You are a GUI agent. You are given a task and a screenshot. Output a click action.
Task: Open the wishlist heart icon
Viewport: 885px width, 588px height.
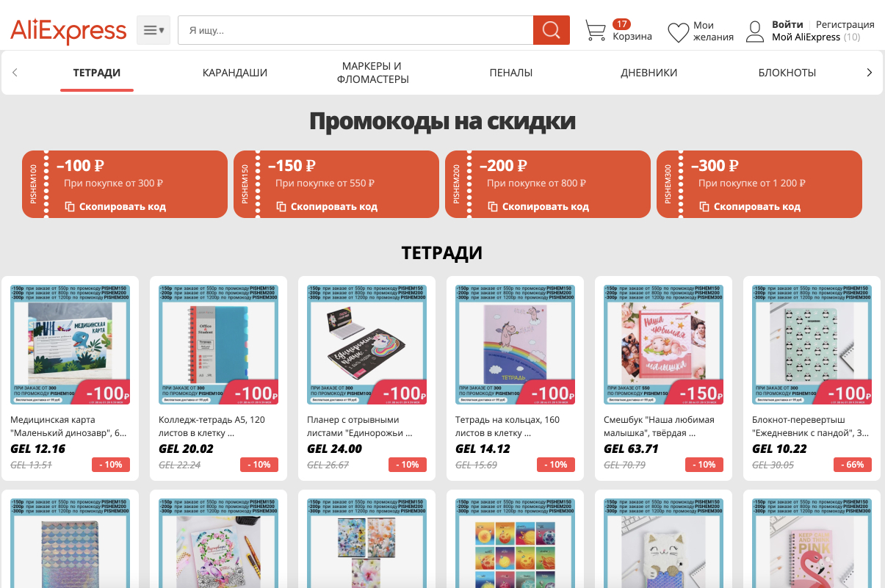[678, 32]
